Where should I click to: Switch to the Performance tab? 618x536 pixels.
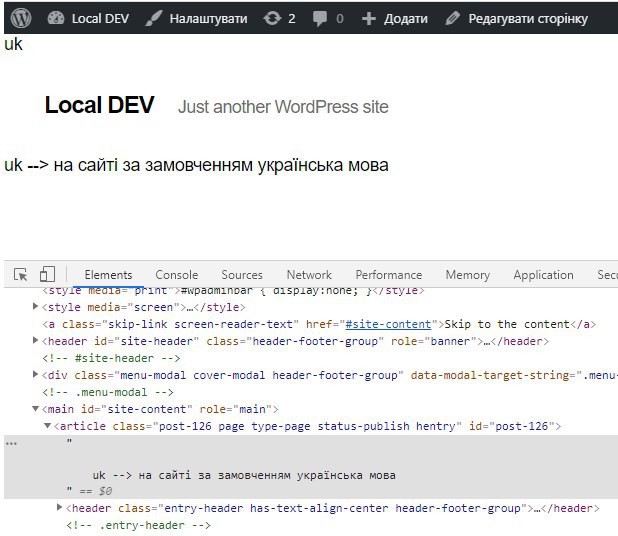[x=389, y=275]
